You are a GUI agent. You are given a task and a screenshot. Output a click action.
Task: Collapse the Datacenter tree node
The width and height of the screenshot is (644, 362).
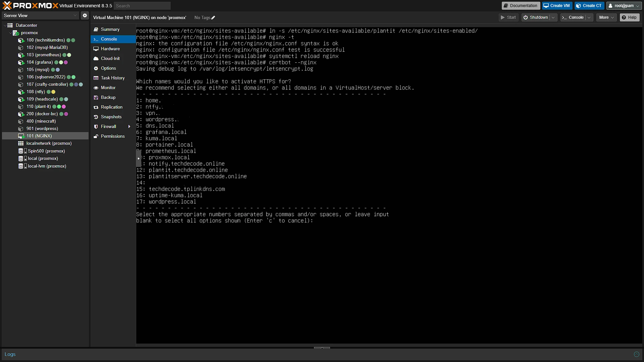5,25
